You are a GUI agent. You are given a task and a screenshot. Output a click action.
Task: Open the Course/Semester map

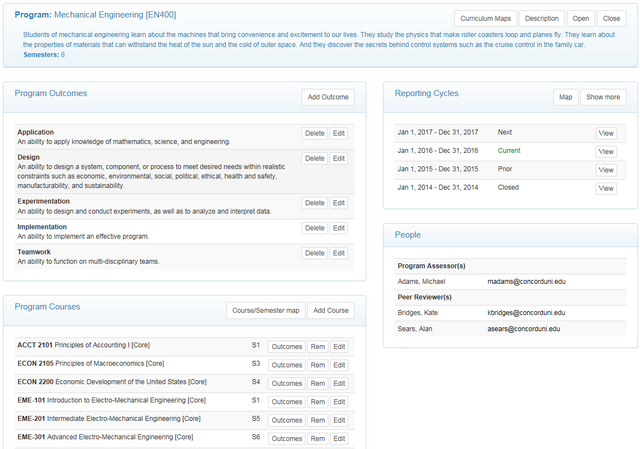(x=264, y=310)
